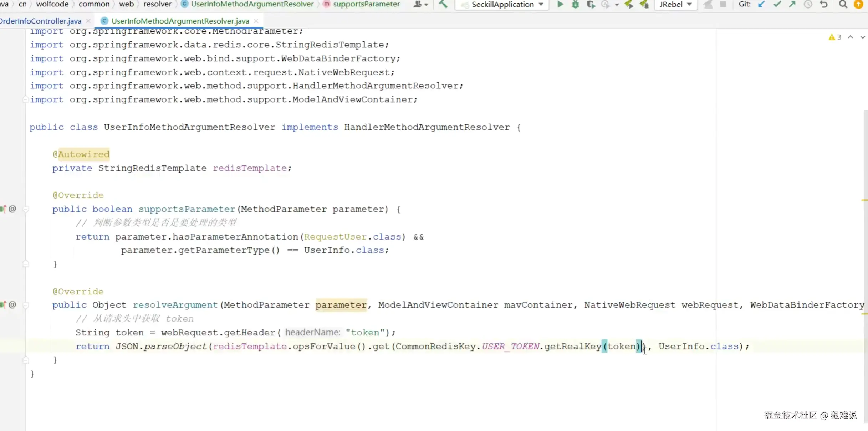Click supportsParameter breadcrumb
Screen dimensions: 868x431
click(366, 4)
